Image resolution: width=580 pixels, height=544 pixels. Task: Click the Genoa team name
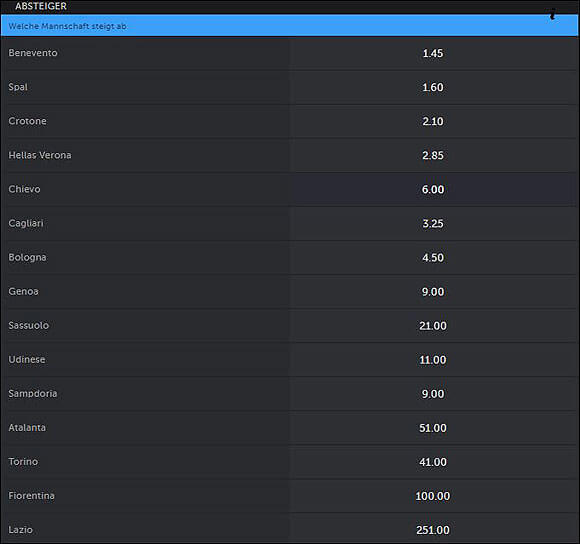point(23,291)
